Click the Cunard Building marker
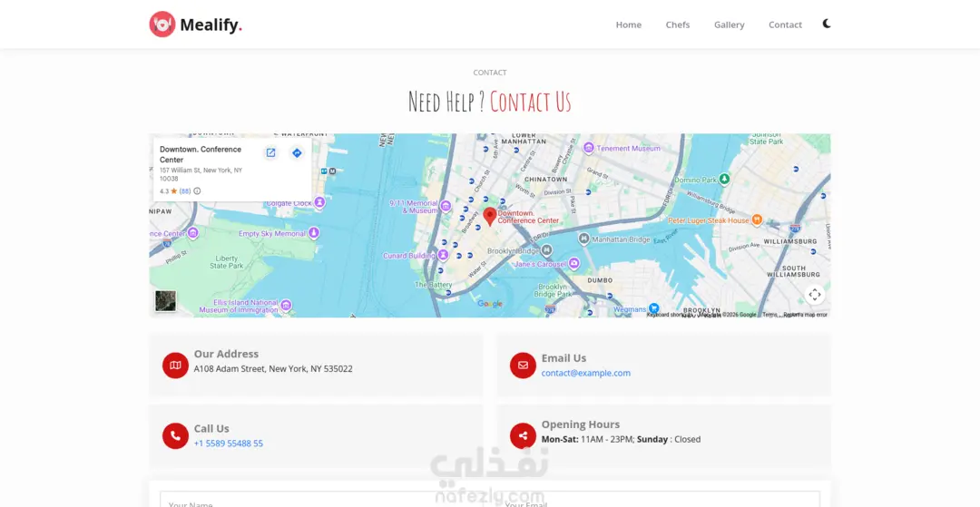Image resolution: width=980 pixels, height=507 pixels. coord(443,255)
